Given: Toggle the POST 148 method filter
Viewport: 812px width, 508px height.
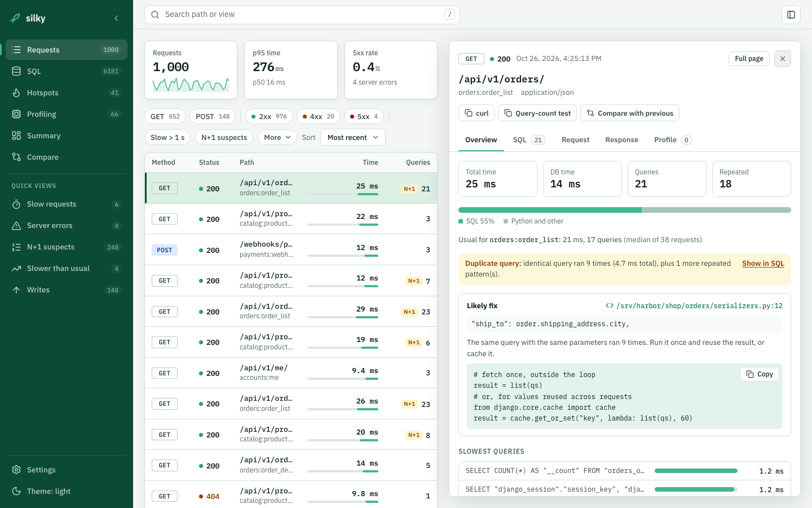Looking at the screenshot, I should click(213, 116).
